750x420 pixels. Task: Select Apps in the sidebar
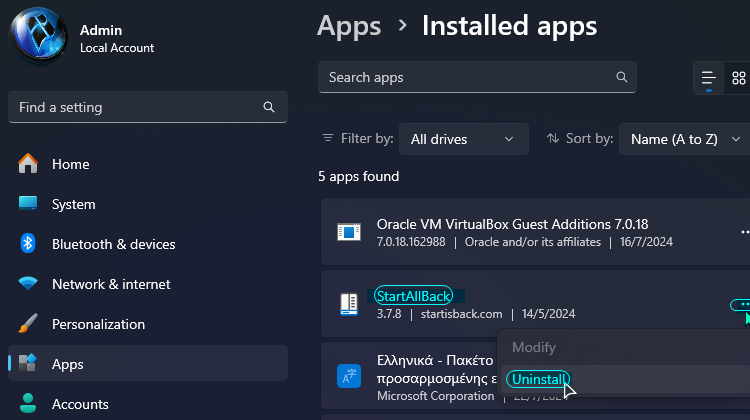pyautogui.click(x=148, y=364)
